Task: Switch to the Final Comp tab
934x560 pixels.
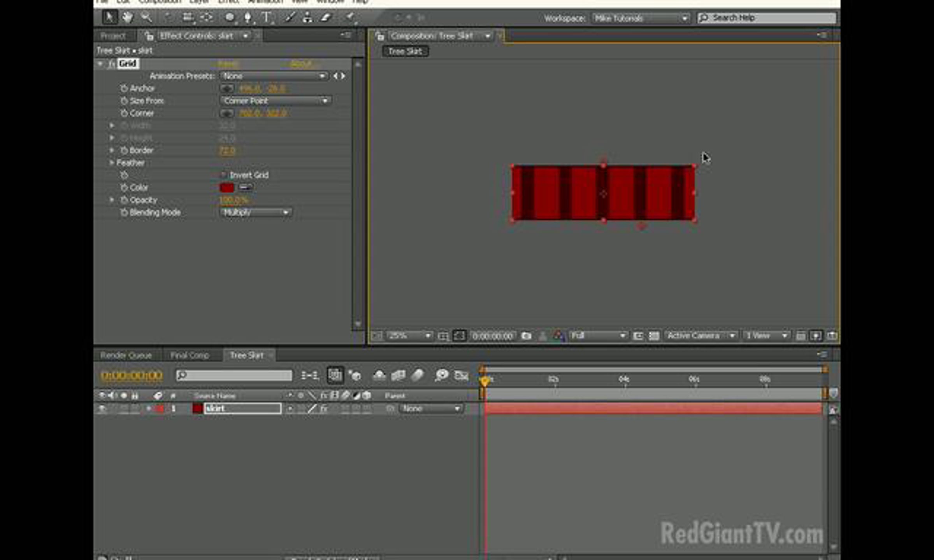Action: pyautogui.click(x=190, y=355)
